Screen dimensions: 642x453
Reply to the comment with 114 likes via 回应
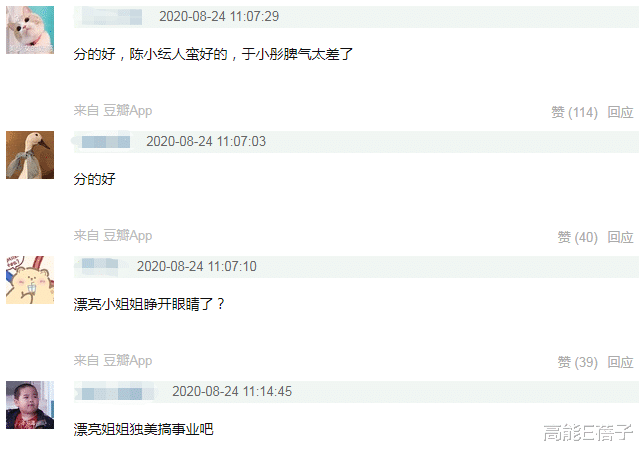(620, 112)
